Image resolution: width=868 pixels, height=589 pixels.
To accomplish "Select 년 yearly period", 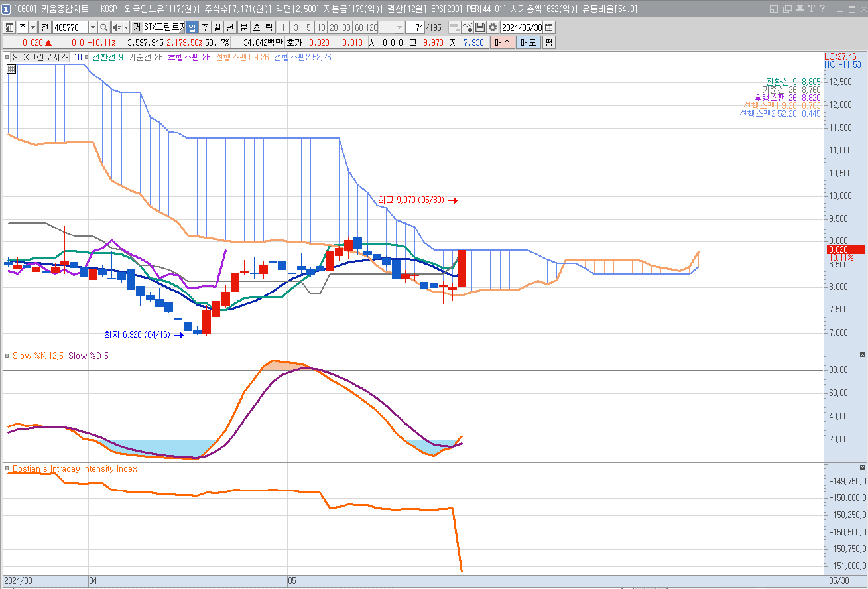I will [x=229, y=27].
